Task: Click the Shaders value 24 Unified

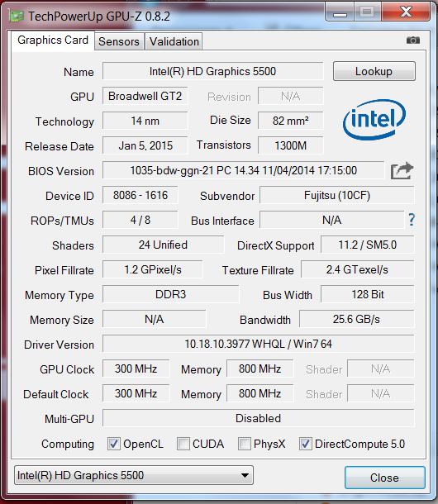Action: coord(163,245)
